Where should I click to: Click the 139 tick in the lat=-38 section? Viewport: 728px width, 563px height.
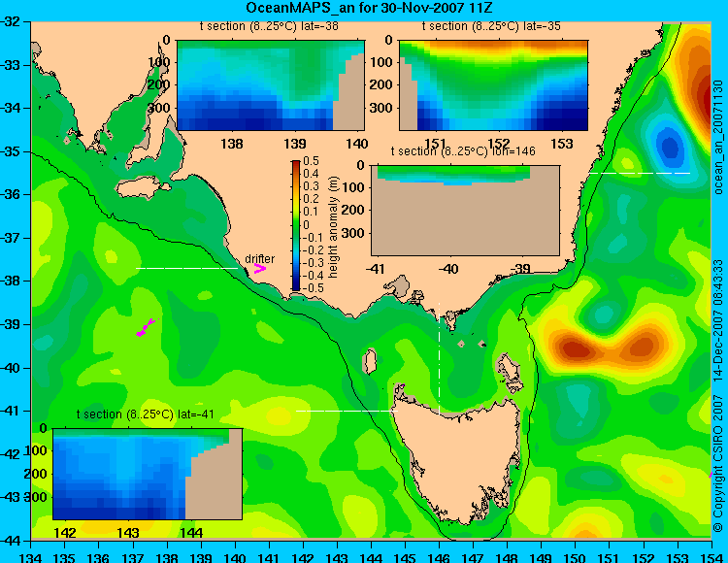295,144
